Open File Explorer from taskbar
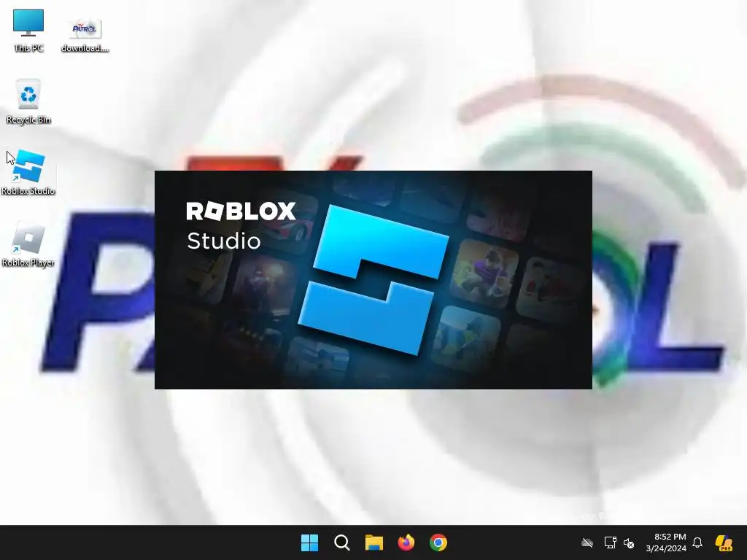 [374, 542]
